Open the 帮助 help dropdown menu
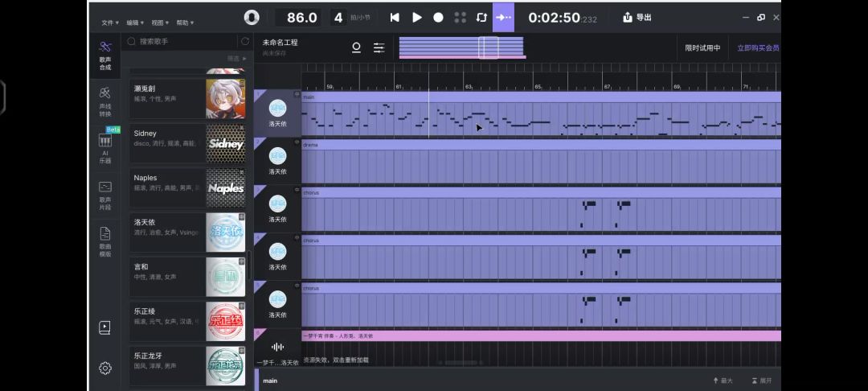 (x=184, y=23)
